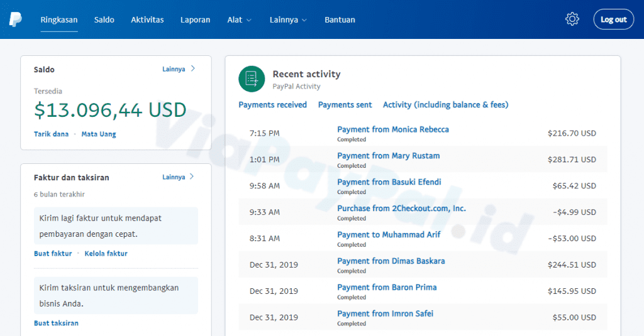Image resolution: width=644 pixels, height=336 pixels.
Task: Select the Payments sent filter
Action: point(345,105)
